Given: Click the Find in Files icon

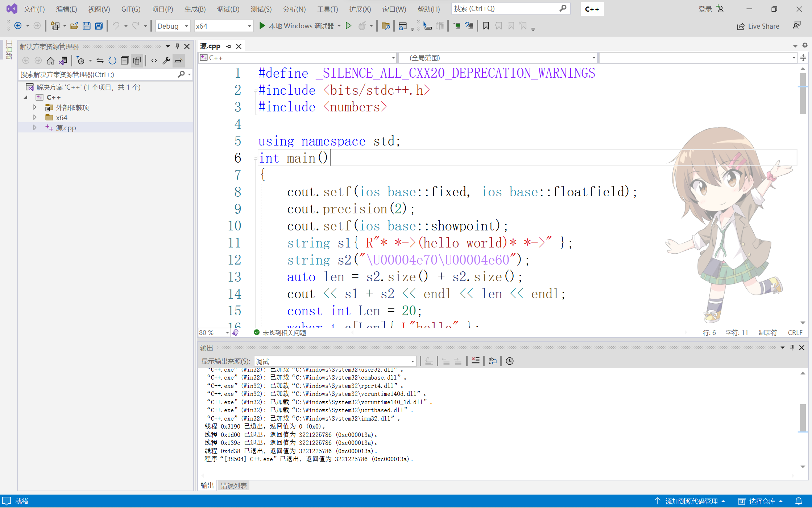Looking at the screenshot, I should click(386, 26).
